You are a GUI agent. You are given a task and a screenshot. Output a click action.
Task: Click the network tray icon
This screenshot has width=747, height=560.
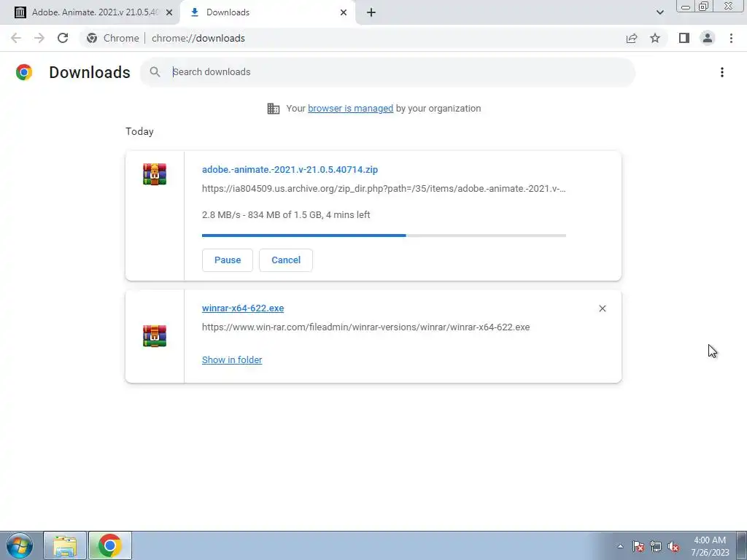[x=656, y=546]
